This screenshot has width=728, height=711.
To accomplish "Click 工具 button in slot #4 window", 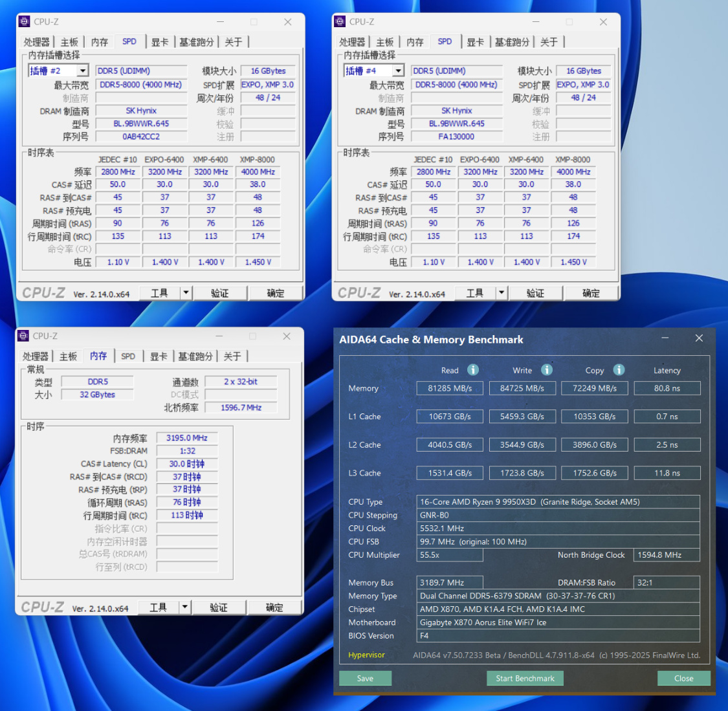I will [475, 293].
